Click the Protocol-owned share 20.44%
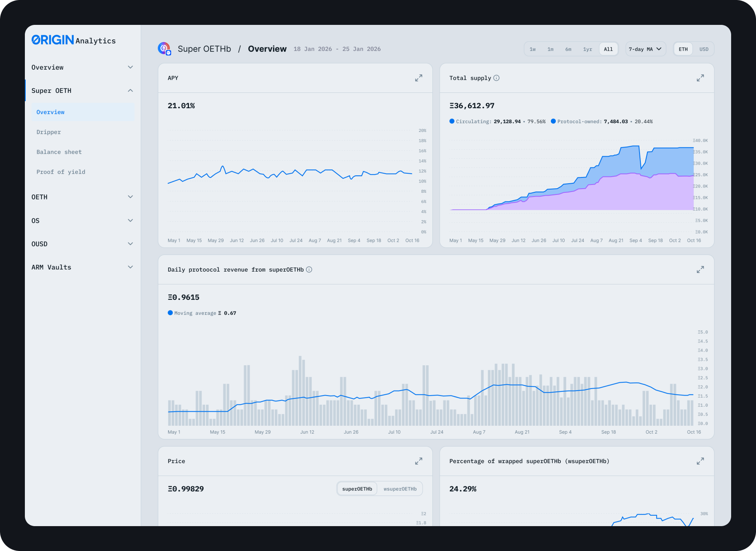The image size is (756, 551). click(644, 121)
